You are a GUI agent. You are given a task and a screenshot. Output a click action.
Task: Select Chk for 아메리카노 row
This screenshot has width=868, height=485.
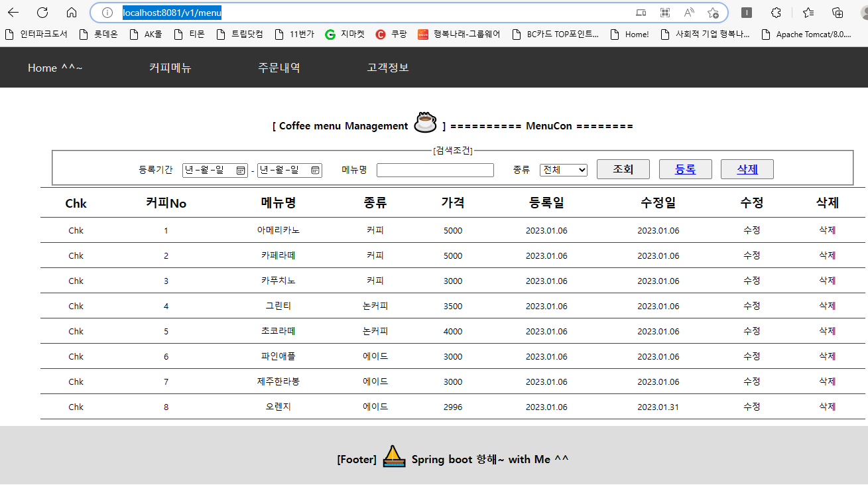76,230
